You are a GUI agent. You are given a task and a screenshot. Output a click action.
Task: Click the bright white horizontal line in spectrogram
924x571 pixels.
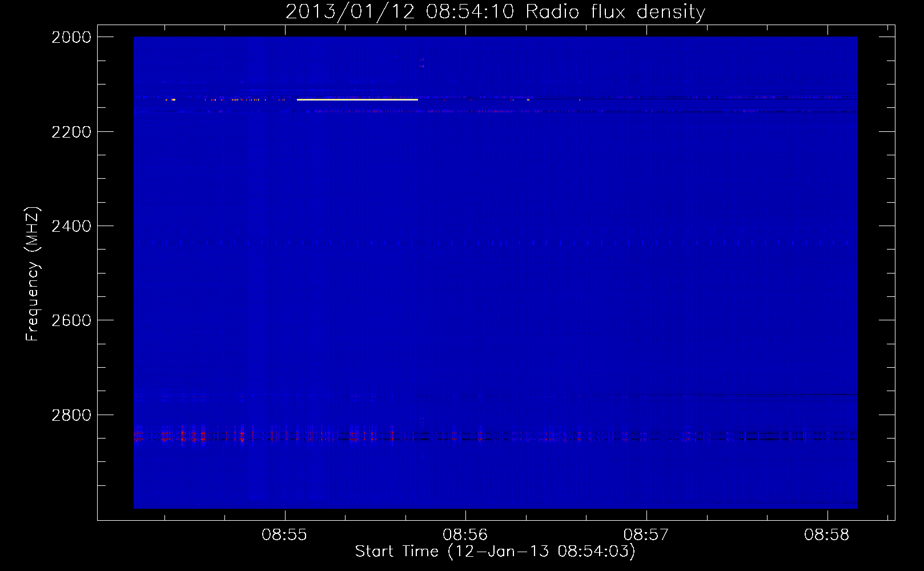pyautogui.click(x=357, y=100)
